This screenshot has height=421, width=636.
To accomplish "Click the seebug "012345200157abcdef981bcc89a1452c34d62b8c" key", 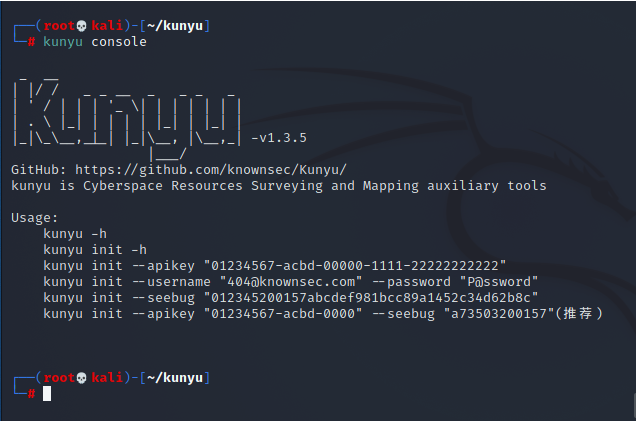I will coord(371,298).
